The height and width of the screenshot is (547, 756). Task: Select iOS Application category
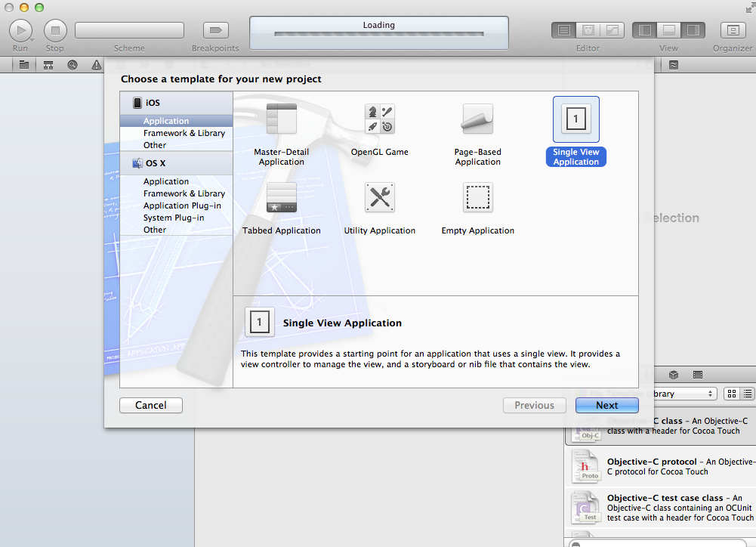tap(177, 121)
